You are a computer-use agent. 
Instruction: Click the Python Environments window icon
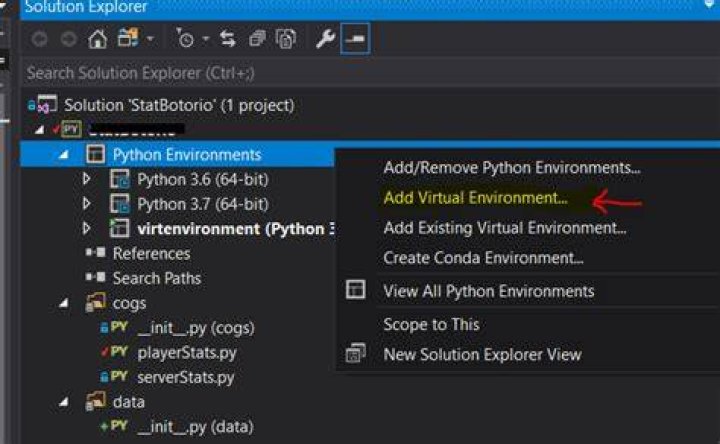point(96,154)
